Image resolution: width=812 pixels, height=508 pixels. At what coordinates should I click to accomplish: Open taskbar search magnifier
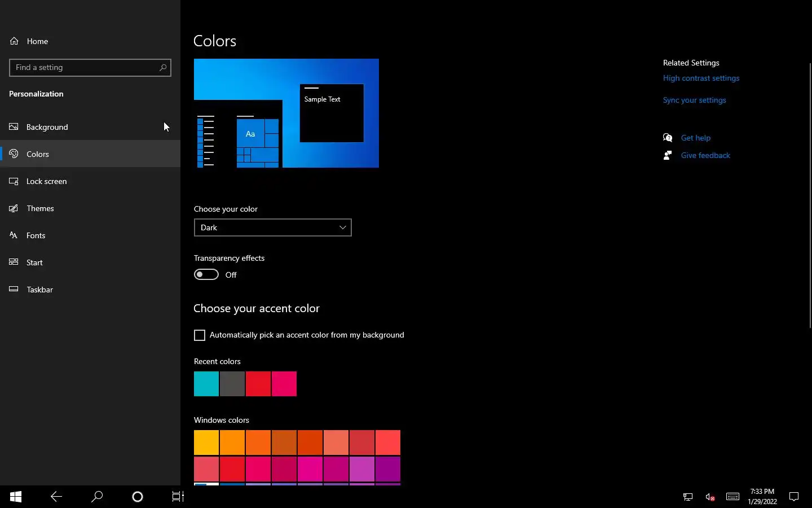coord(97,497)
